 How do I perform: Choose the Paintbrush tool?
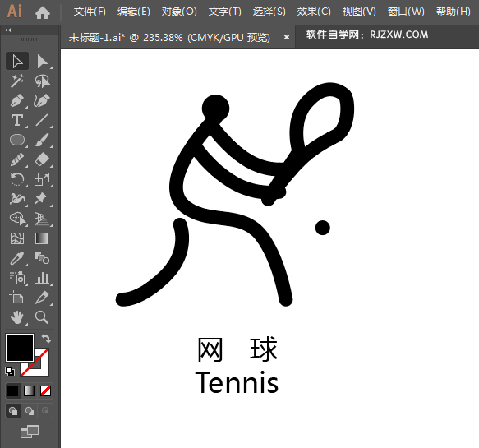pyautogui.click(x=42, y=141)
